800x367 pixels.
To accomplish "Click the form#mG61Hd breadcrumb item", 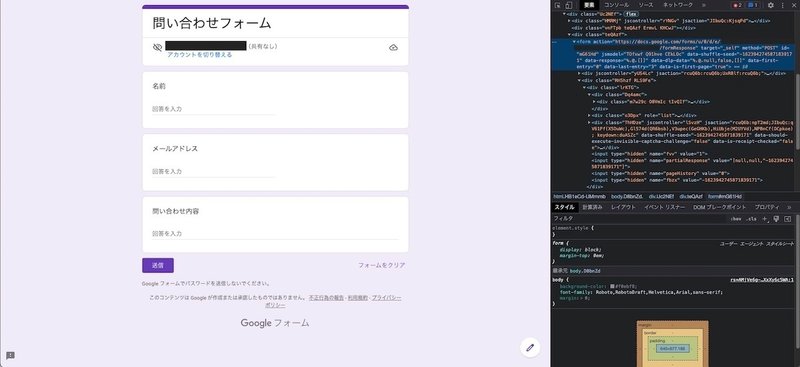I will coord(724,197).
